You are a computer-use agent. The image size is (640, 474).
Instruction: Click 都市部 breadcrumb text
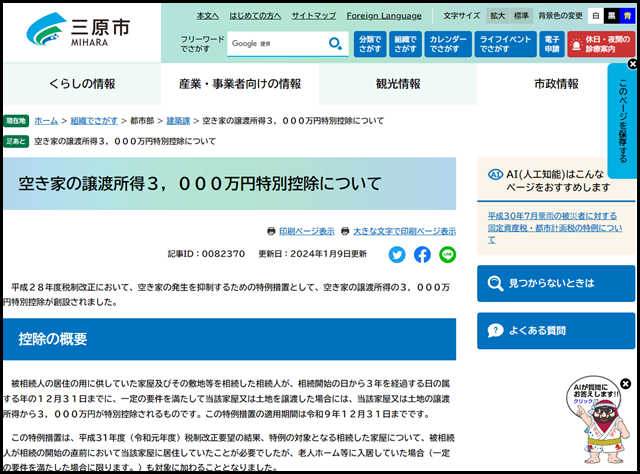click(142, 121)
